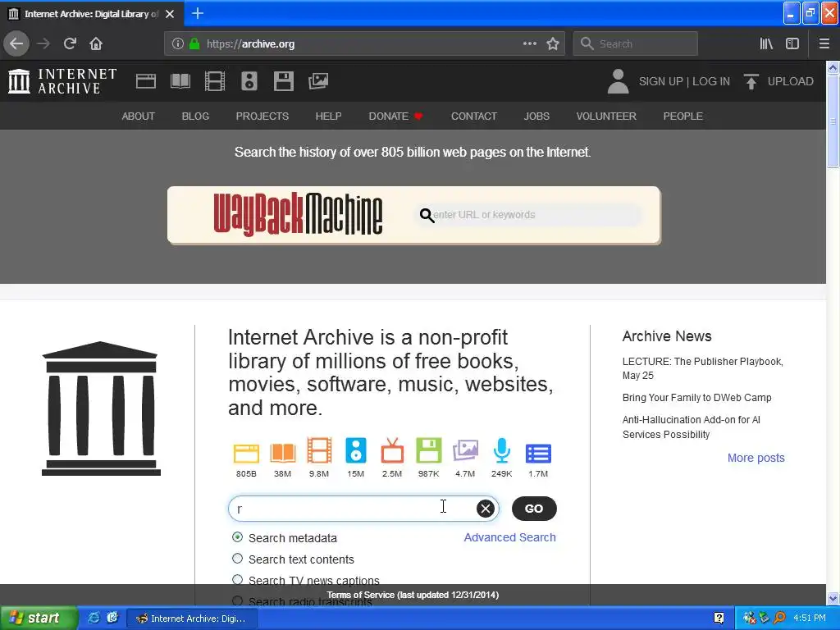Launch Internet Explorer from quick launch

pos(94,618)
